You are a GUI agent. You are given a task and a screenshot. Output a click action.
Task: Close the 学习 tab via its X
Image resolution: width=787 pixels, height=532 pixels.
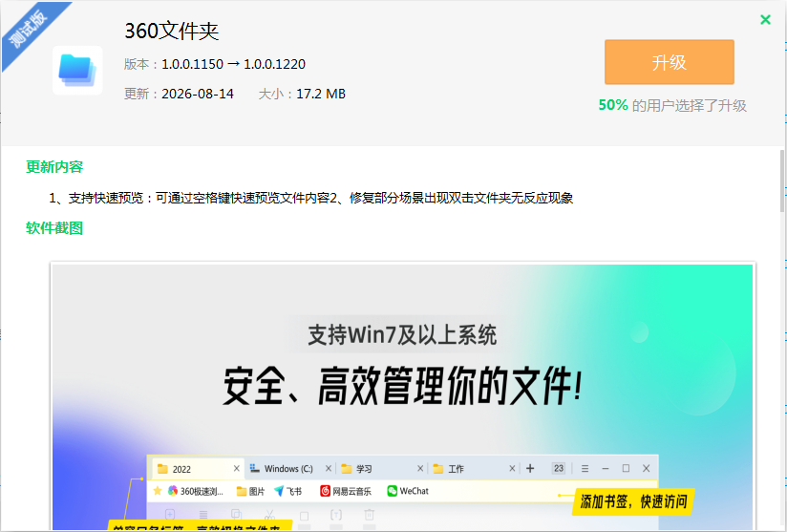coord(420,468)
